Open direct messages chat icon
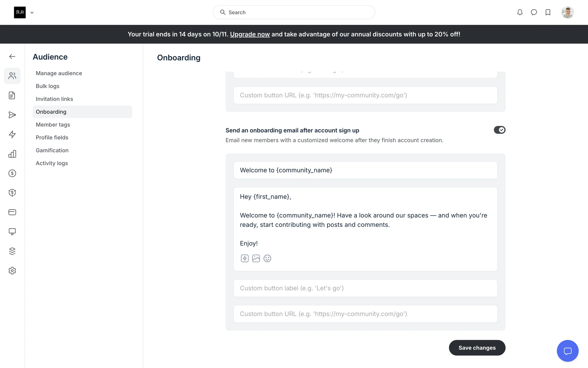The height and width of the screenshot is (368, 588). coord(534,12)
